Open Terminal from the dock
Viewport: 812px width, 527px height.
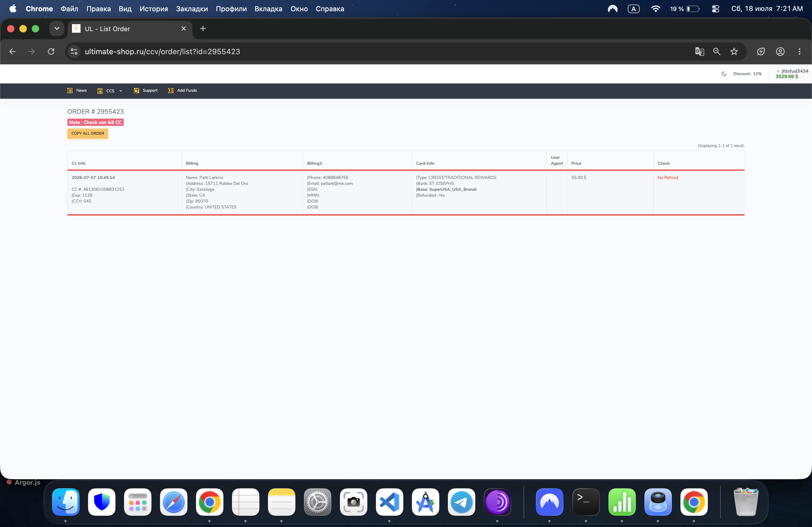click(x=586, y=502)
